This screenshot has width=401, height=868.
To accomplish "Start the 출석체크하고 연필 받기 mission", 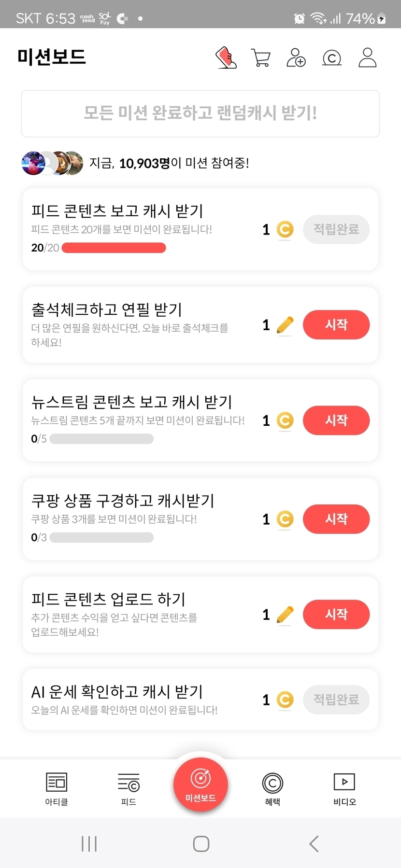I will pyautogui.click(x=336, y=324).
